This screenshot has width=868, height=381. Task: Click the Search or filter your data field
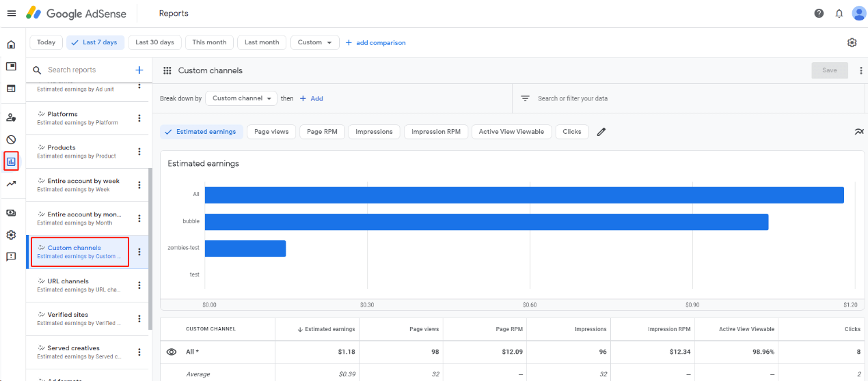click(688, 98)
